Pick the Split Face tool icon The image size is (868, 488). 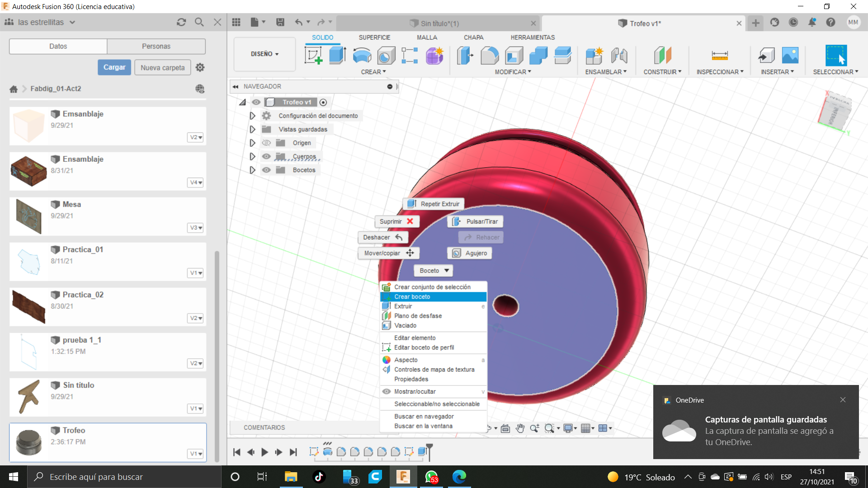tap(563, 56)
